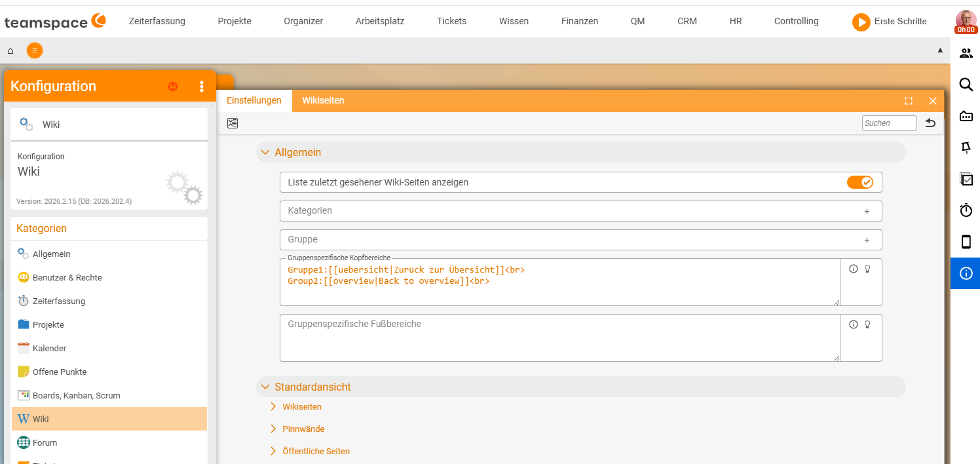
Task: Click the mobile phone icon in right sidebar
Action: pos(966,242)
